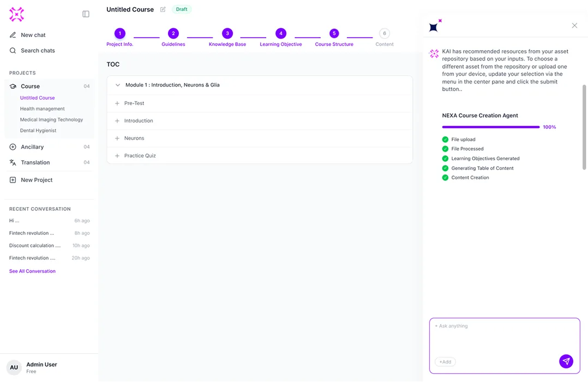Image resolution: width=588 pixels, height=382 pixels.
Task: Click the Translation language icon
Action: [x=13, y=162]
